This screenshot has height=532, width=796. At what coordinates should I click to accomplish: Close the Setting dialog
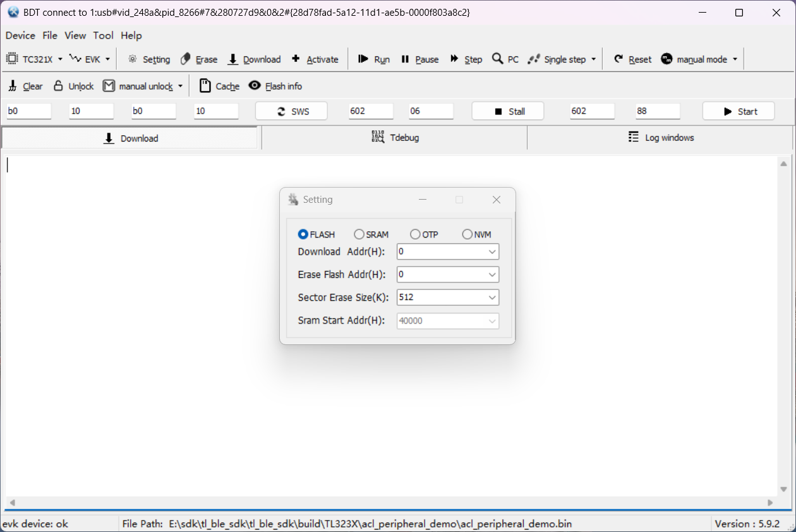point(497,200)
